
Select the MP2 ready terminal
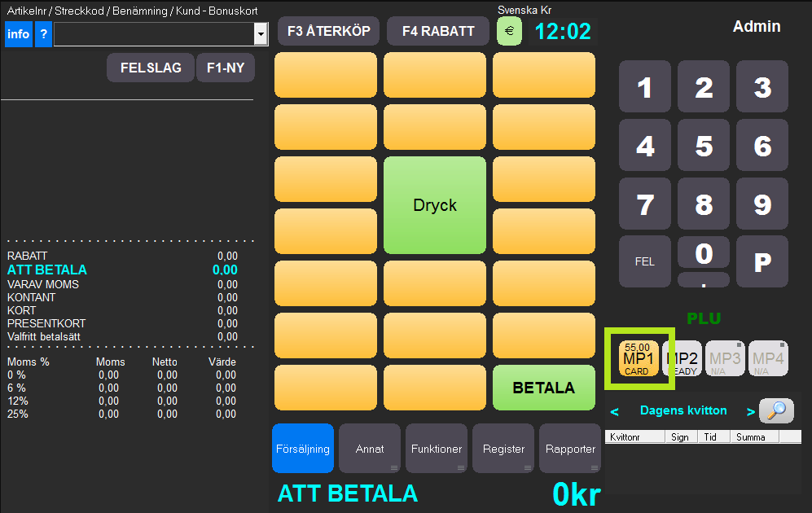[x=683, y=358]
